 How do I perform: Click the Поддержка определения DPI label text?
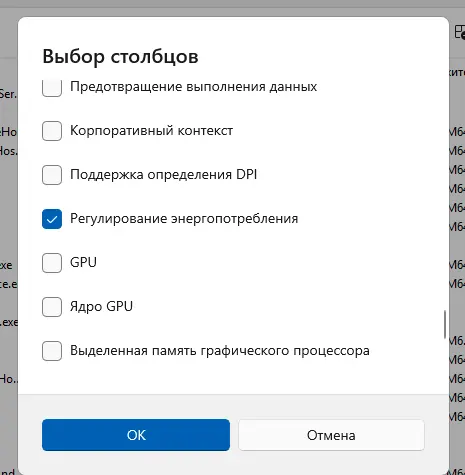(x=163, y=175)
